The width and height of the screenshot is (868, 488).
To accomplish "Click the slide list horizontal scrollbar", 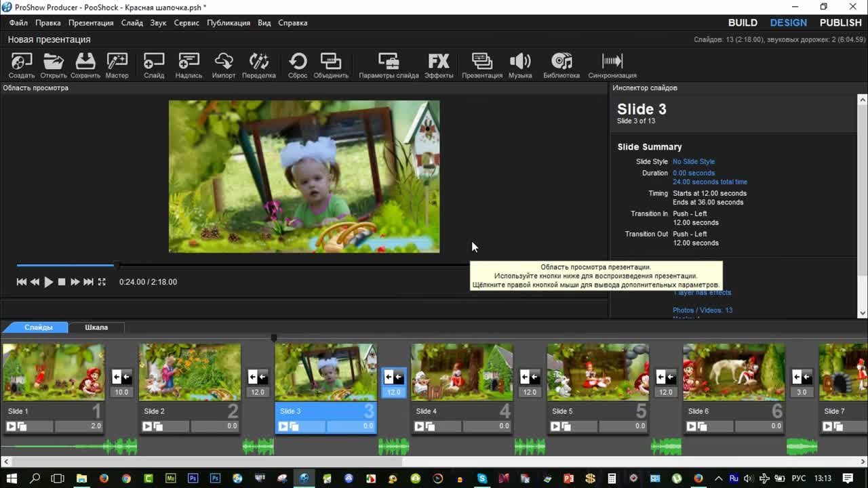I will click(x=202, y=462).
